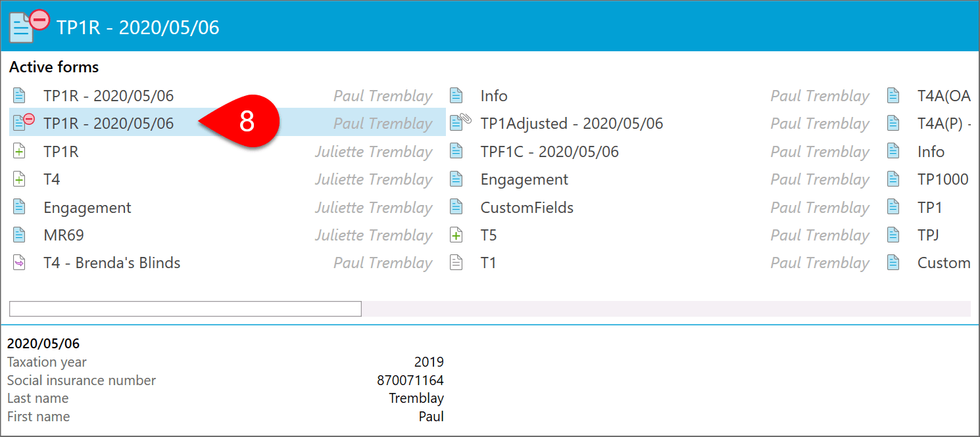Click the icon of the unhighlighted TP1R - 2020/05/06 row
980x437 pixels.
(x=19, y=95)
